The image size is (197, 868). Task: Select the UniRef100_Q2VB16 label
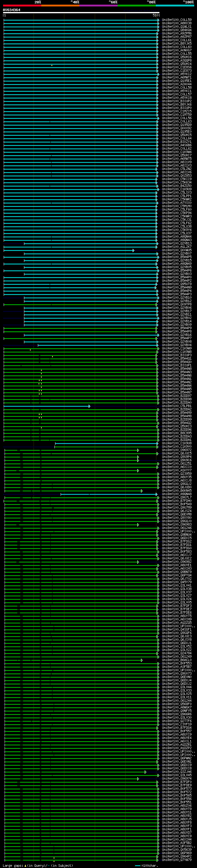pyautogui.click(x=177, y=335)
